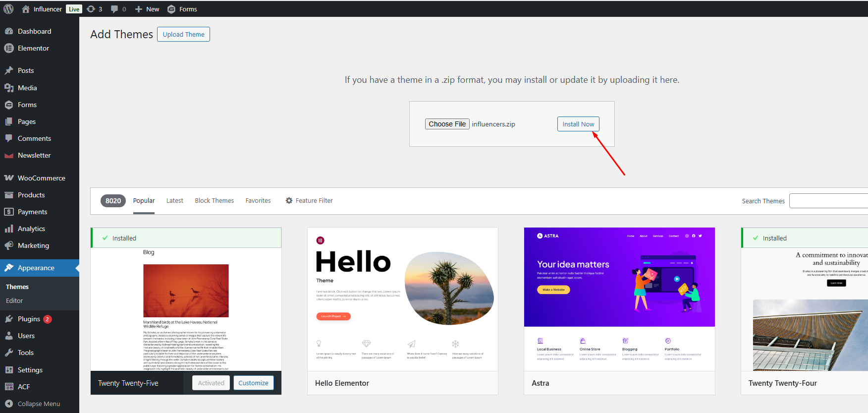Customize the Twenty Twenty-Five theme
This screenshot has width=868, height=413.
(x=253, y=383)
